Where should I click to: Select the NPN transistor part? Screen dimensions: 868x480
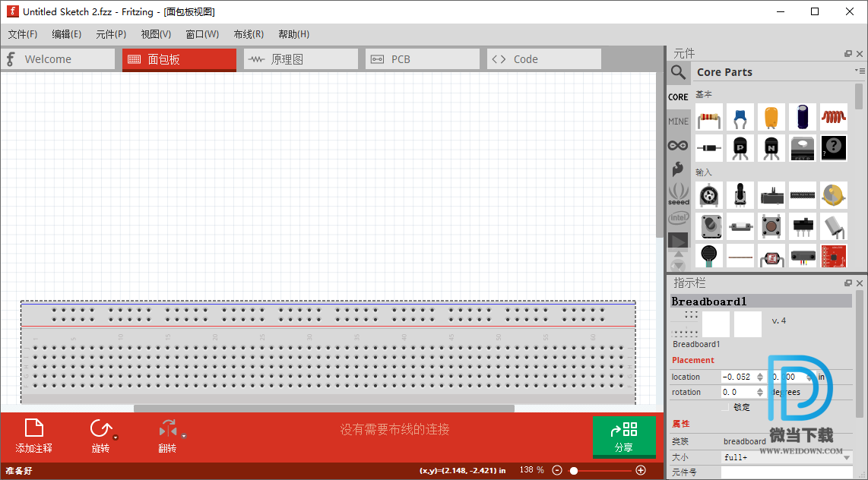[x=771, y=148]
